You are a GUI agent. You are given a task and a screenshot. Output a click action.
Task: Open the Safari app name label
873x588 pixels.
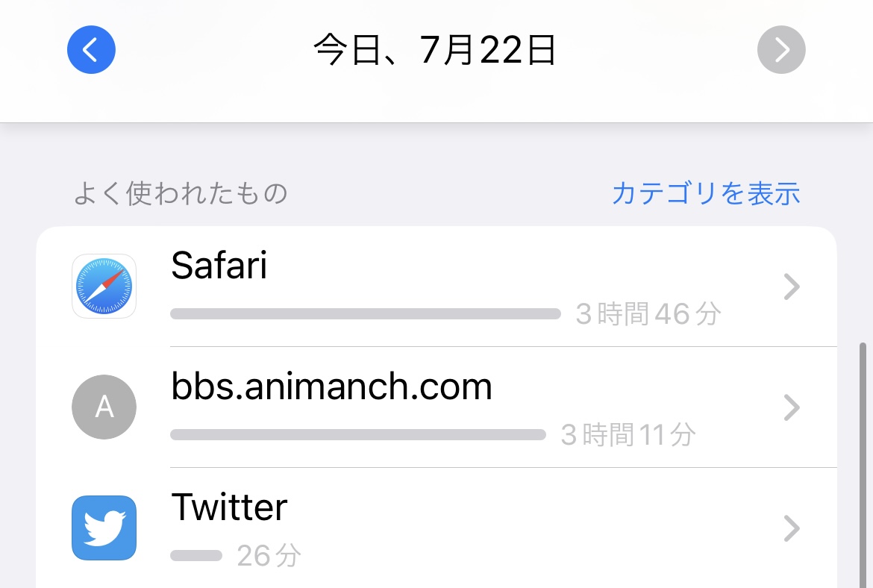219,265
